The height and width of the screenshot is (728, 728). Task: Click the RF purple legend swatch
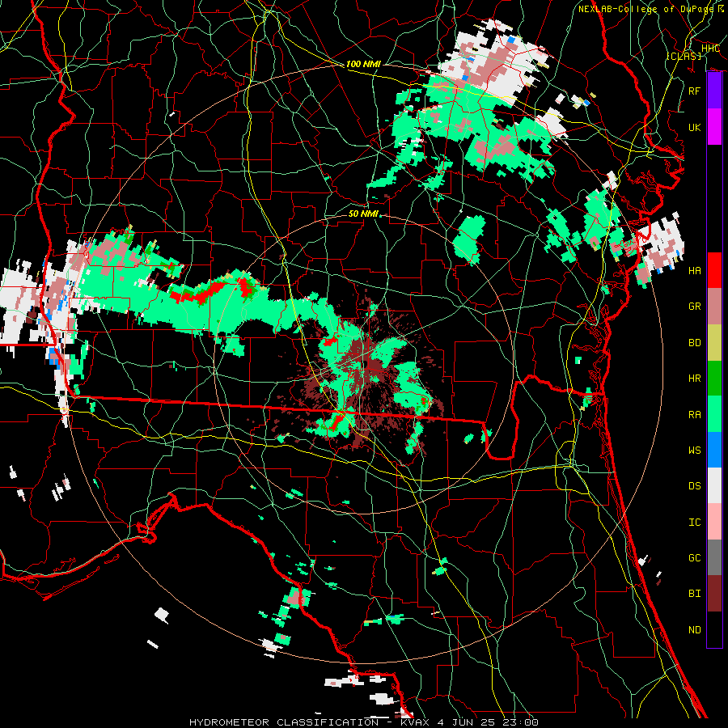point(714,91)
